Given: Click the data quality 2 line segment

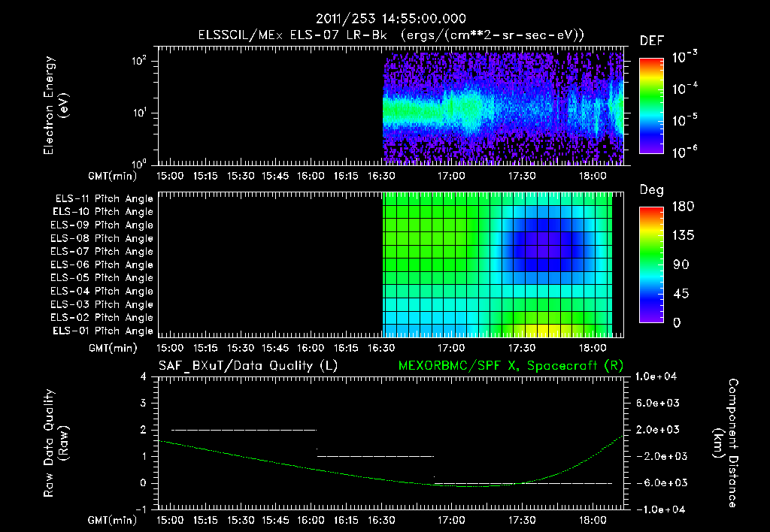Looking at the screenshot, I should point(244,430).
